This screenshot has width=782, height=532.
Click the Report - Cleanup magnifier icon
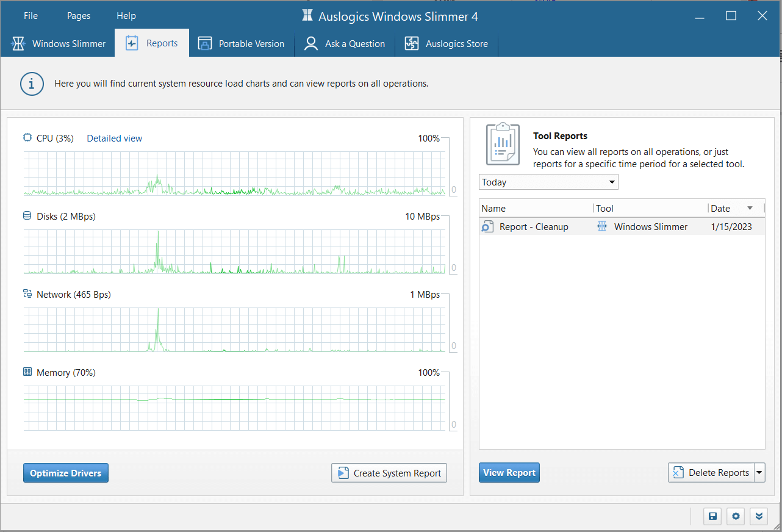click(487, 227)
